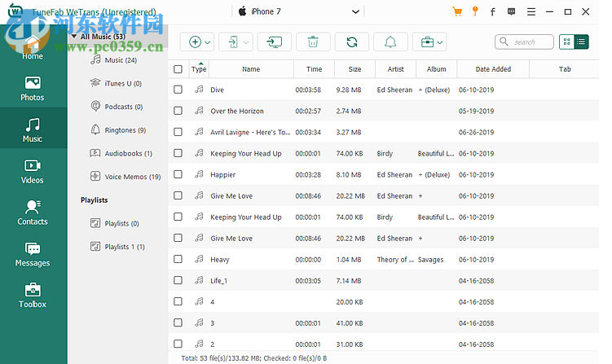Click the Refresh toolbar icon

coord(352,42)
